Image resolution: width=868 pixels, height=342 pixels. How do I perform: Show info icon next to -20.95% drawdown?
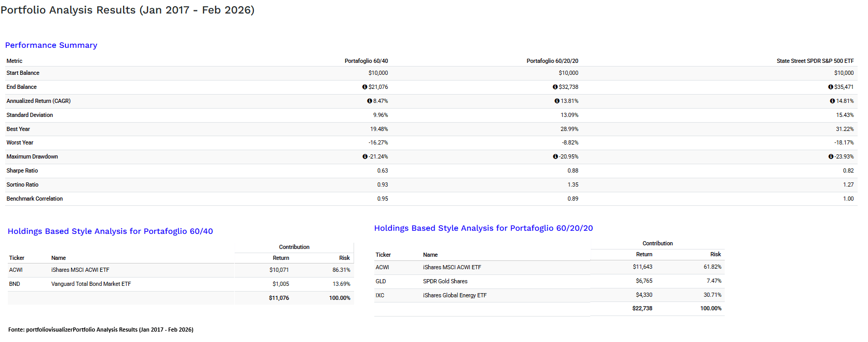click(555, 157)
